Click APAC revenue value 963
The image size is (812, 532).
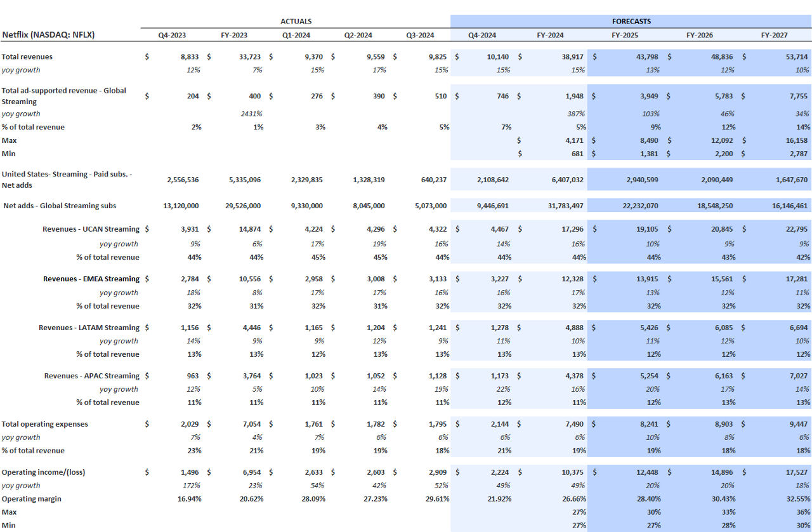193,376
